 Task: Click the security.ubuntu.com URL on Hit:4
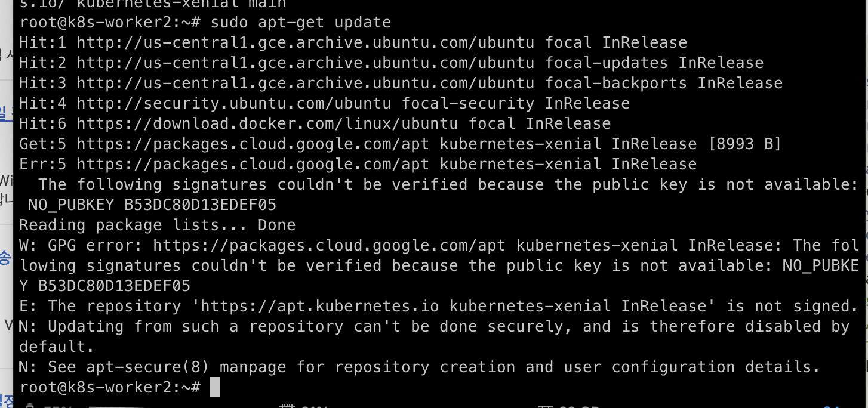(234, 103)
